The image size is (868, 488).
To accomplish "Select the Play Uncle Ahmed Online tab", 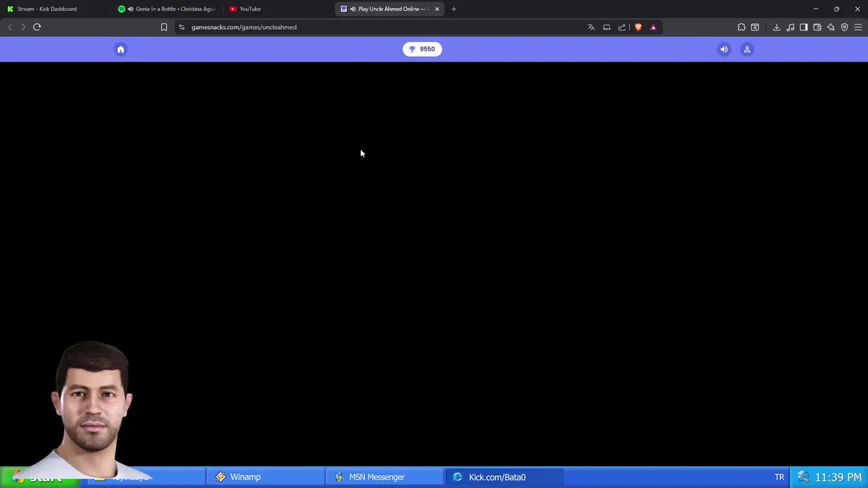I will 389,9.
